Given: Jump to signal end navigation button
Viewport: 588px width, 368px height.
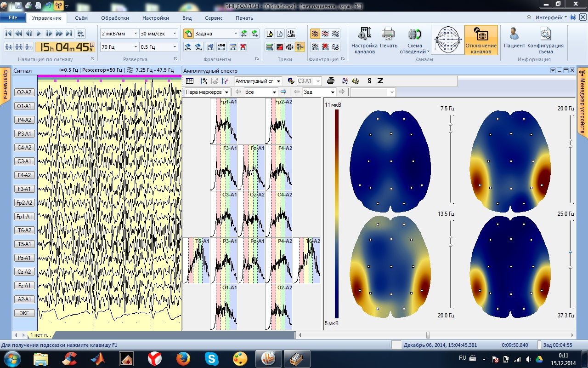Looking at the screenshot, I should (x=69, y=34).
